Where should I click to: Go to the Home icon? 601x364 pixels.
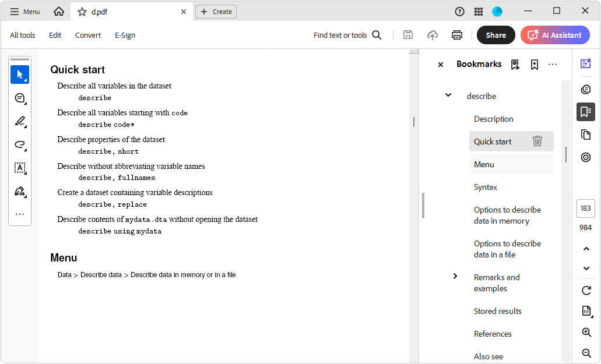(59, 12)
